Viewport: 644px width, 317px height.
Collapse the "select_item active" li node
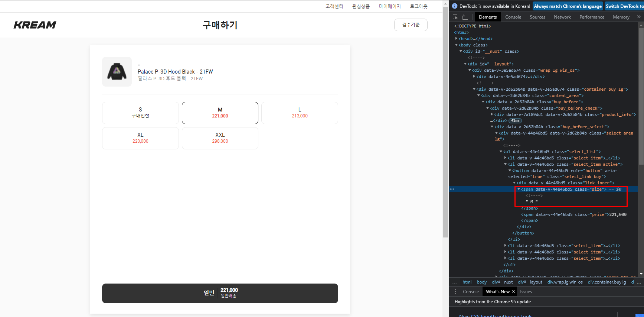coord(506,164)
